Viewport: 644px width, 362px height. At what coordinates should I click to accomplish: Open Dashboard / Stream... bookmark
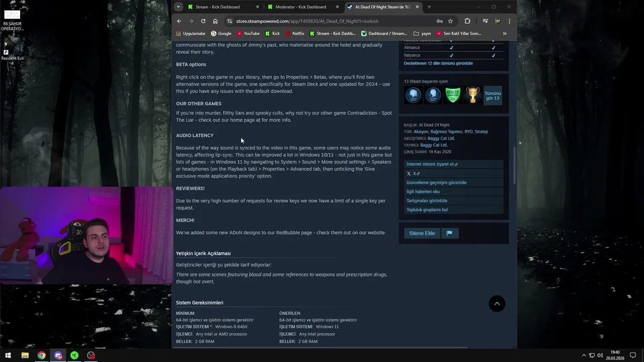tap(384, 34)
